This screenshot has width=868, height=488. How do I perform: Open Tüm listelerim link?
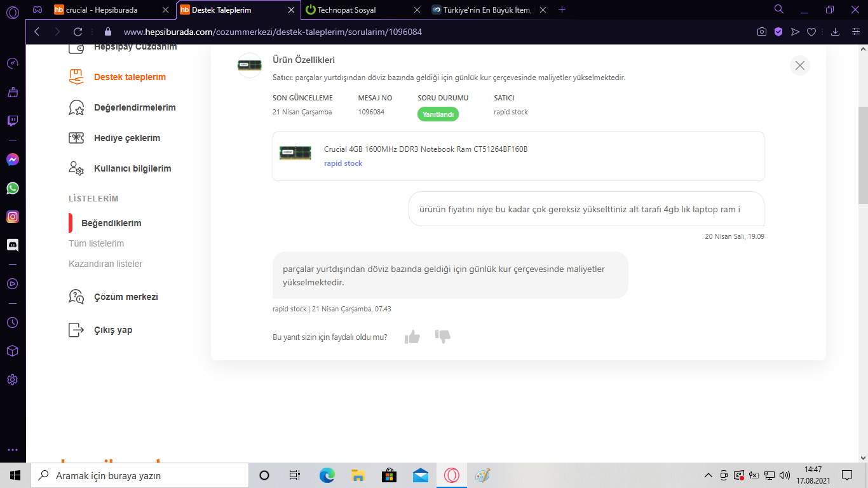[x=96, y=243]
